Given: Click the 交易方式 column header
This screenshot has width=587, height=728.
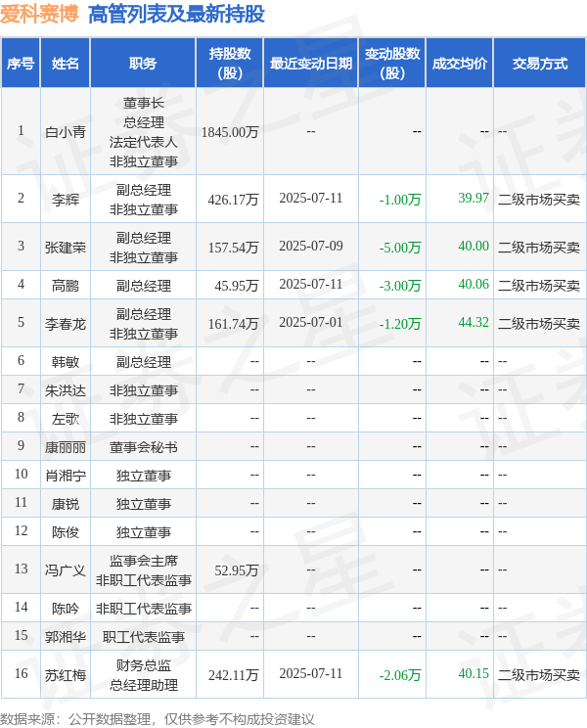Looking at the screenshot, I should 539,63.
